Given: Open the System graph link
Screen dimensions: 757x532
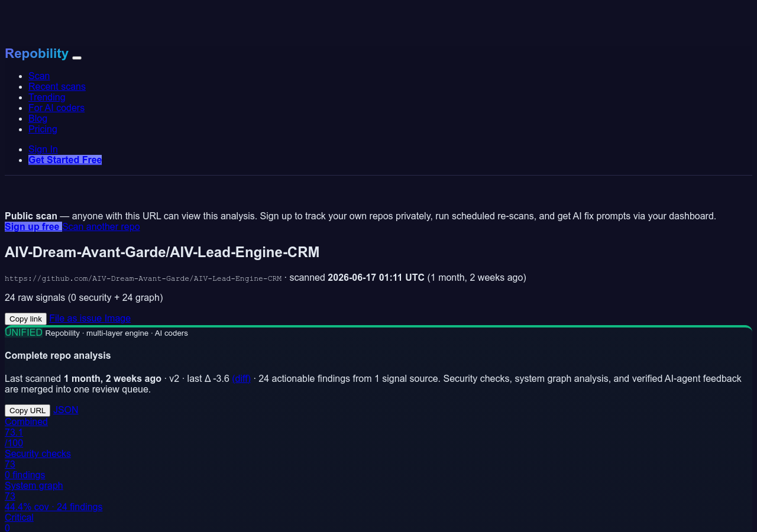Looking at the screenshot, I should tap(34, 485).
